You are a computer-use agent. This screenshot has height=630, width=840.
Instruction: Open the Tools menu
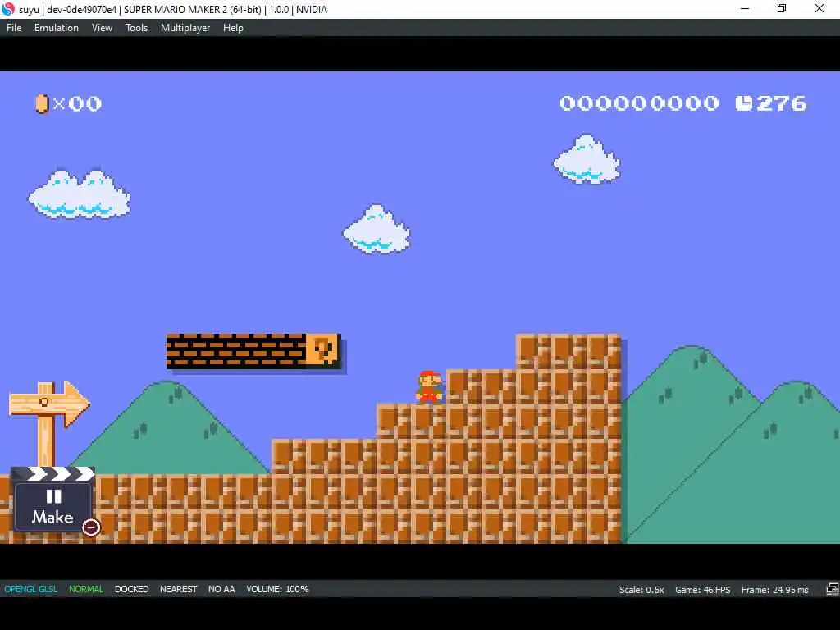point(137,28)
